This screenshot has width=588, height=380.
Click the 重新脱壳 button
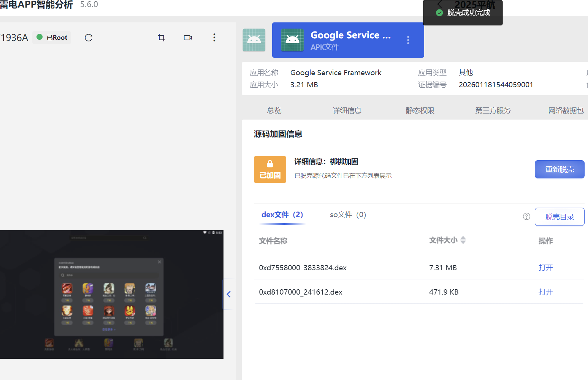pos(559,169)
